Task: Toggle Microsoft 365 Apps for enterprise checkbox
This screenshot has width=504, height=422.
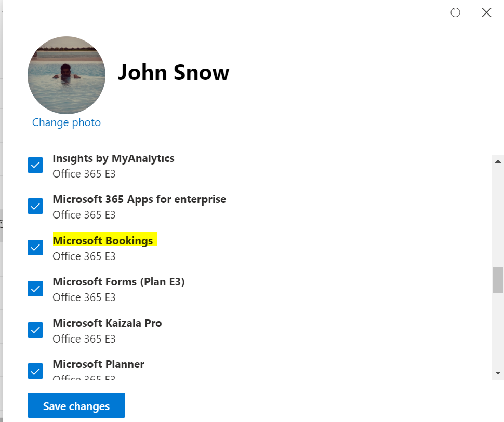Action: (x=35, y=207)
